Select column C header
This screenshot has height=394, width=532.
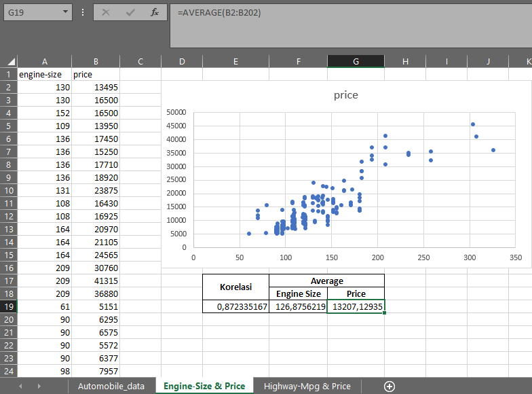point(140,61)
